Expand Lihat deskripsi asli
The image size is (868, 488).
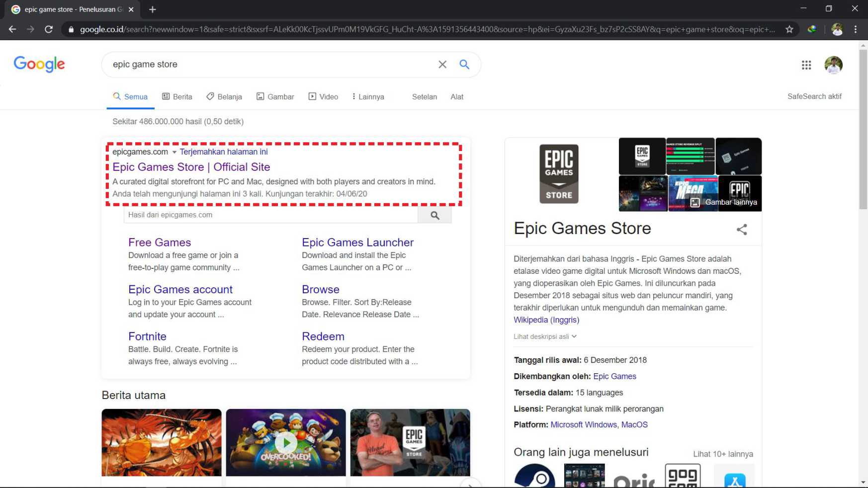(x=545, y=336)
